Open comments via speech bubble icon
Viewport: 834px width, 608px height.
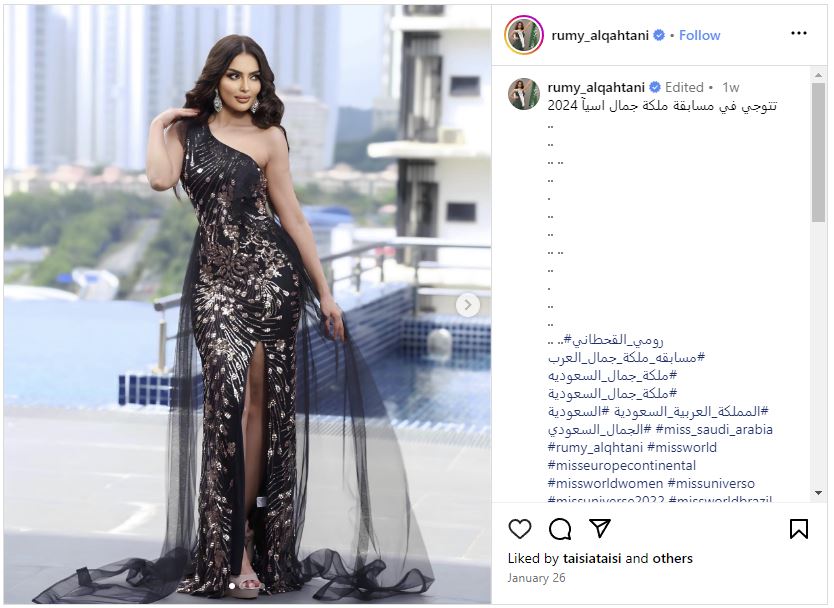coord(560,529)
